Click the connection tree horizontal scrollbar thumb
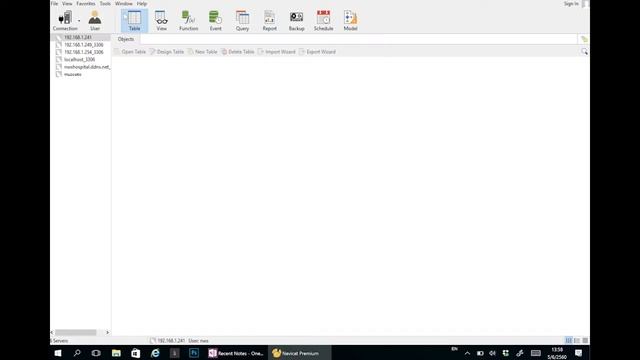The image size is (640, 360). [76, 332]
